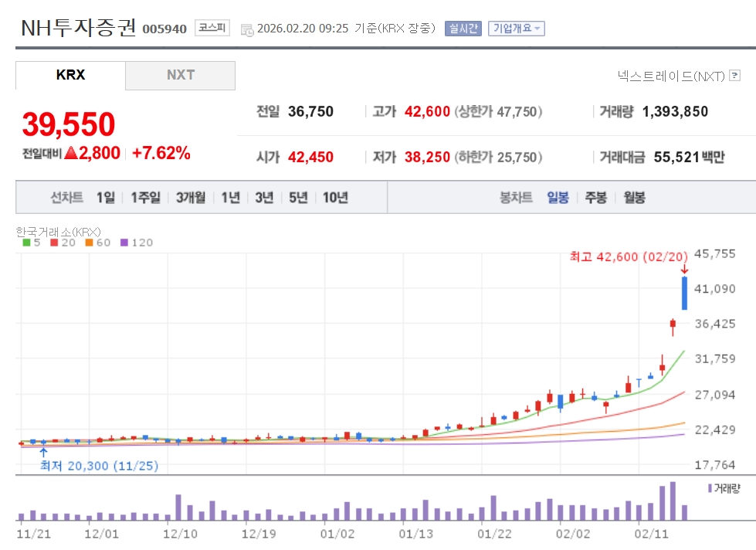Viewport: 756px width, 550px height.
Task: Select the 1년 line chart period
Action: click(230, 197)
